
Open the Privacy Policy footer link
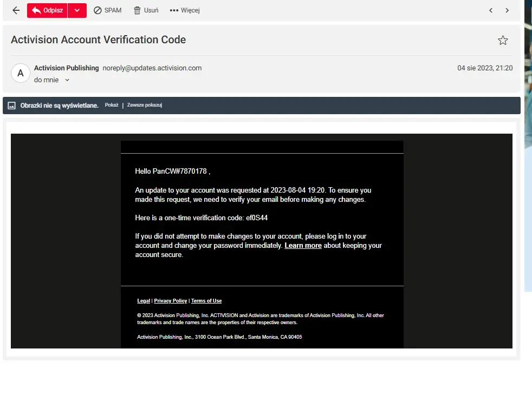click(x=170, y=301)
